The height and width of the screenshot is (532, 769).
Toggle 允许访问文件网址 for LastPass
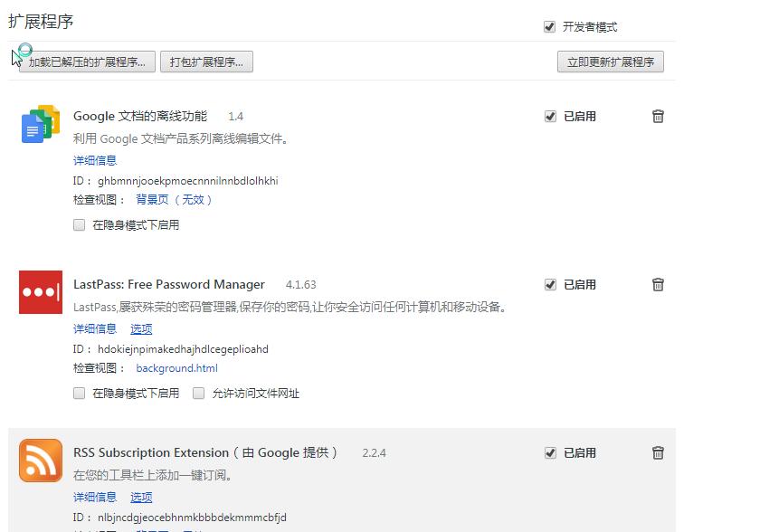(x=197, y=393)
